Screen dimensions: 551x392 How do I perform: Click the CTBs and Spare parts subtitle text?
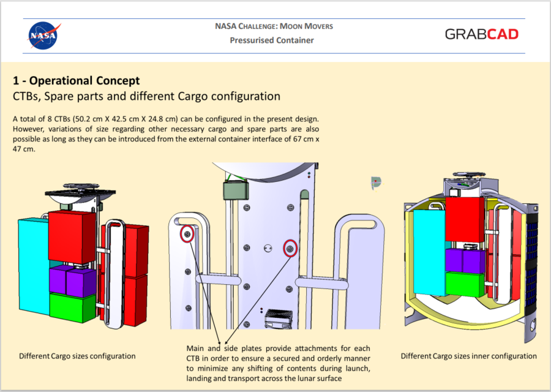(x=146, y=96)
